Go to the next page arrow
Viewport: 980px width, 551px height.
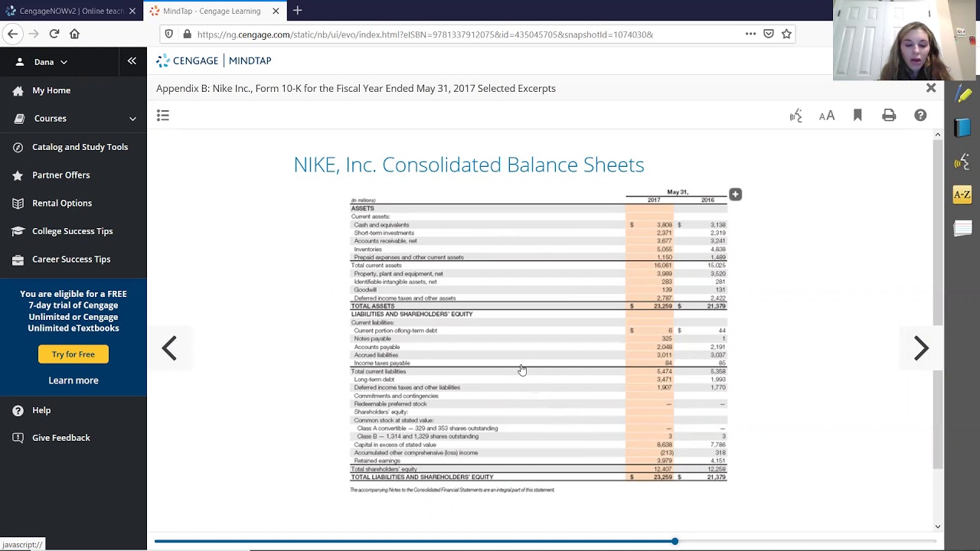[921, 348]
